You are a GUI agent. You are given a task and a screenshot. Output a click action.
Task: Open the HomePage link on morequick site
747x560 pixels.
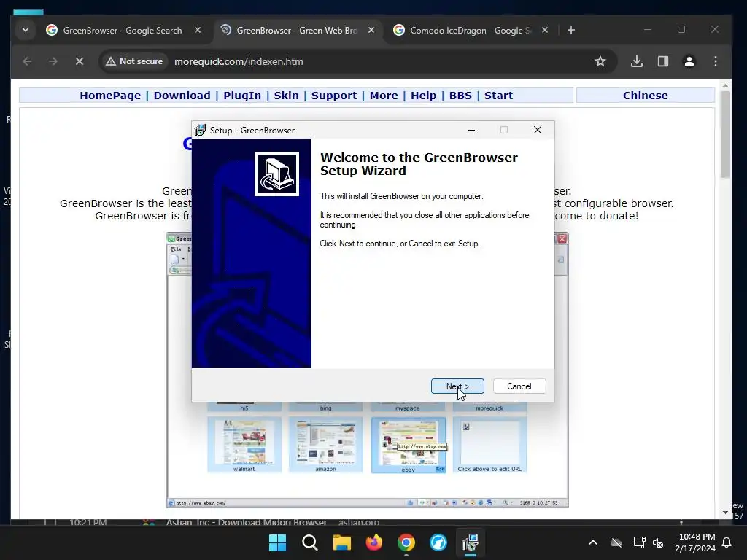point(110,96)
